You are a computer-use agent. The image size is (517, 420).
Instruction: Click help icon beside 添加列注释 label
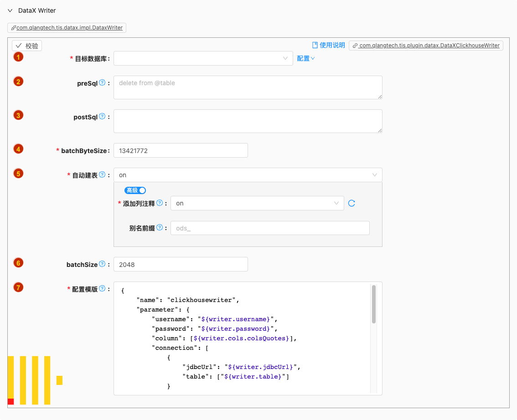[x=160, y=203]
